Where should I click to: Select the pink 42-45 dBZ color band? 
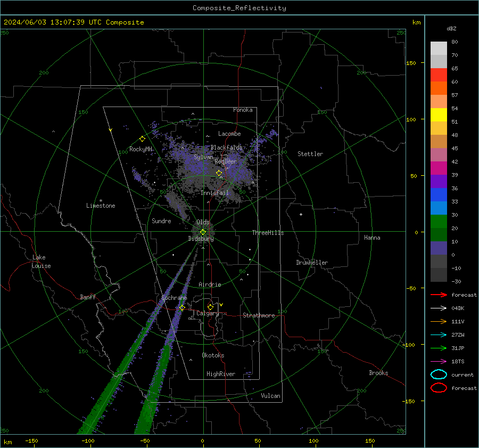tap(439, 154)
